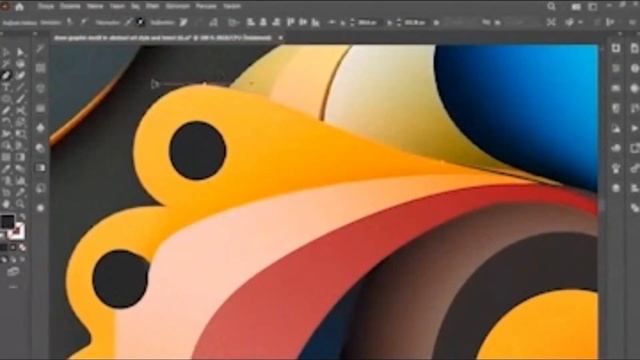Select the Gradient tool

coord(20,157)
